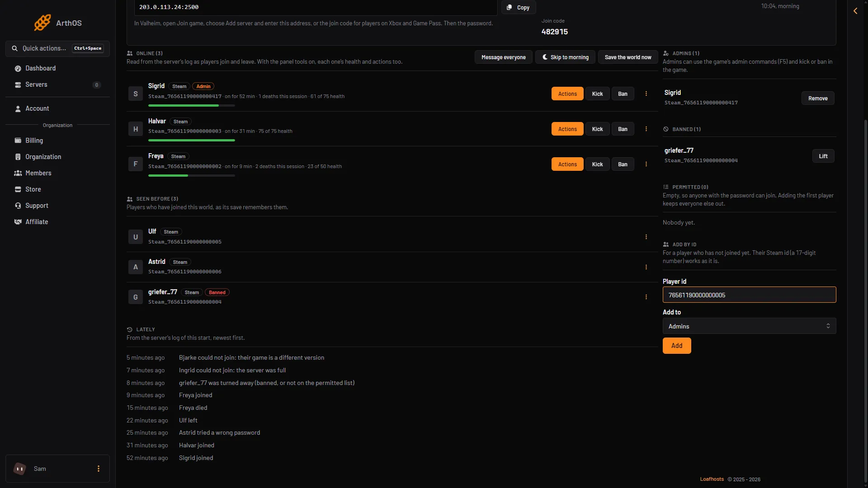Open the Account page

57,108
